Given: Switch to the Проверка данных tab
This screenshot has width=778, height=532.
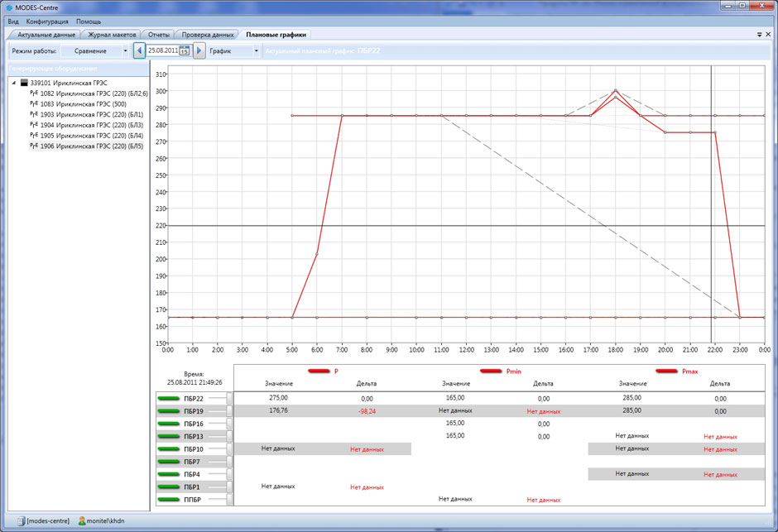Looking at the screenshot, I should pyautogui.click(x=208, y=35).
